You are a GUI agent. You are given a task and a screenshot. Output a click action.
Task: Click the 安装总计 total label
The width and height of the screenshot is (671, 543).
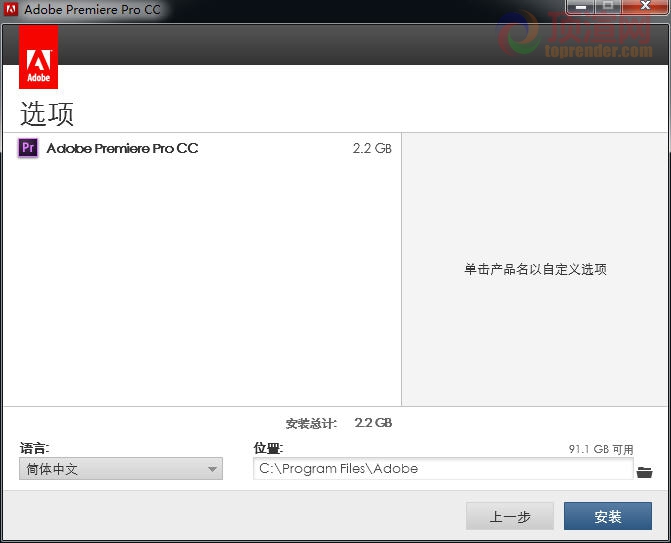coord(311,424)
